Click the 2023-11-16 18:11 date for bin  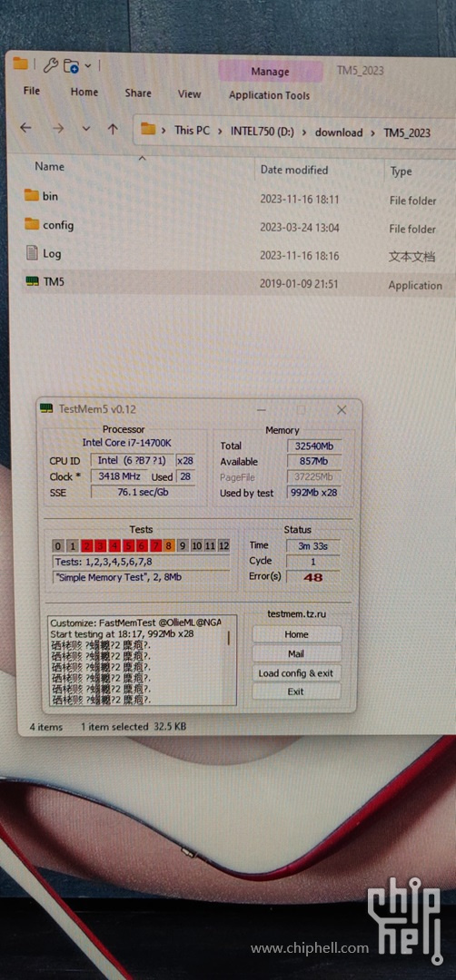click(300, 200)
